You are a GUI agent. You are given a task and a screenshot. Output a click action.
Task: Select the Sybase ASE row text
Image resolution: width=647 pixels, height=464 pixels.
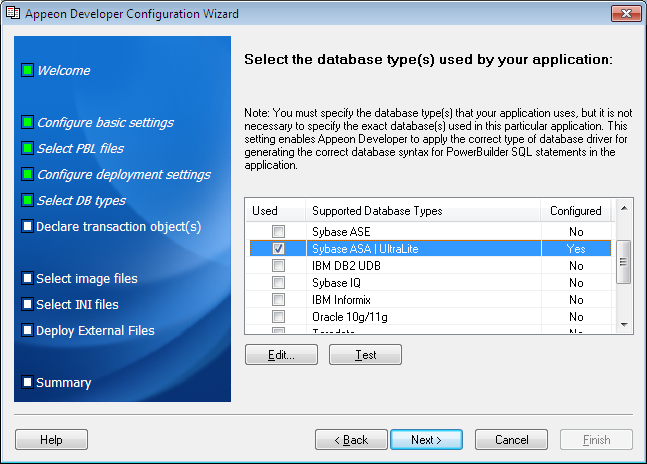(x=341, y=232)
